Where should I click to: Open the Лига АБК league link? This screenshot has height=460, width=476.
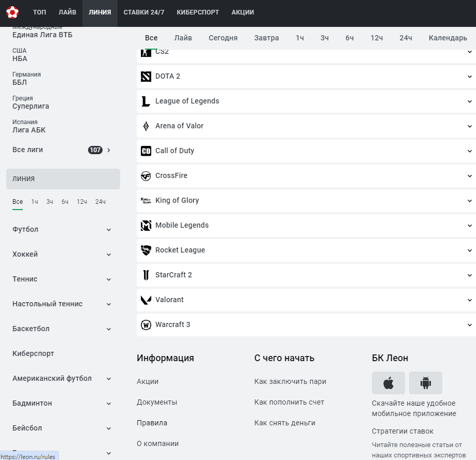coord(29,130)
